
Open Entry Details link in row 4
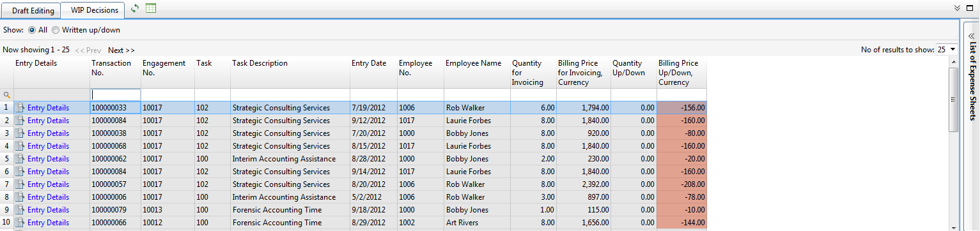tap(48, 146)
